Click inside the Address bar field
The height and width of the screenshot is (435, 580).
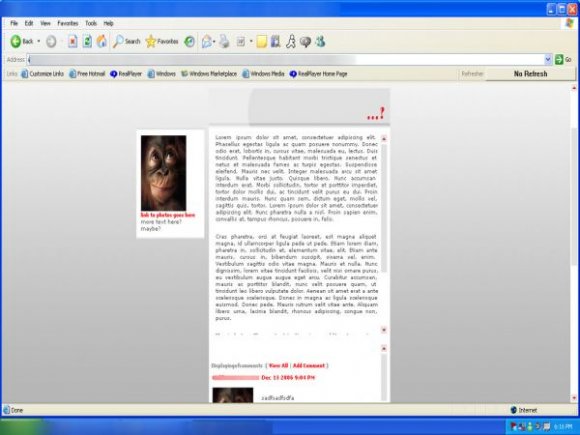(x=286, y=60)
